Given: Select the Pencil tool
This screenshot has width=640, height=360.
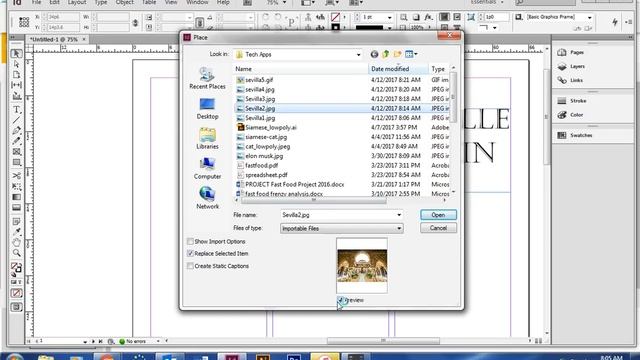Looking at the screenshot, I should (16, 141).
